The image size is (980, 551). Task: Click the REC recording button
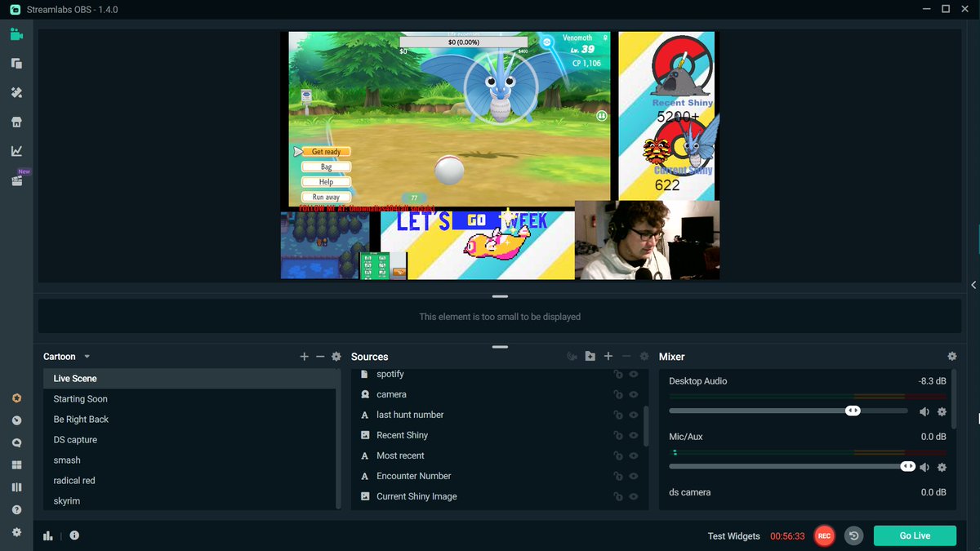click(x=824, y=535)
